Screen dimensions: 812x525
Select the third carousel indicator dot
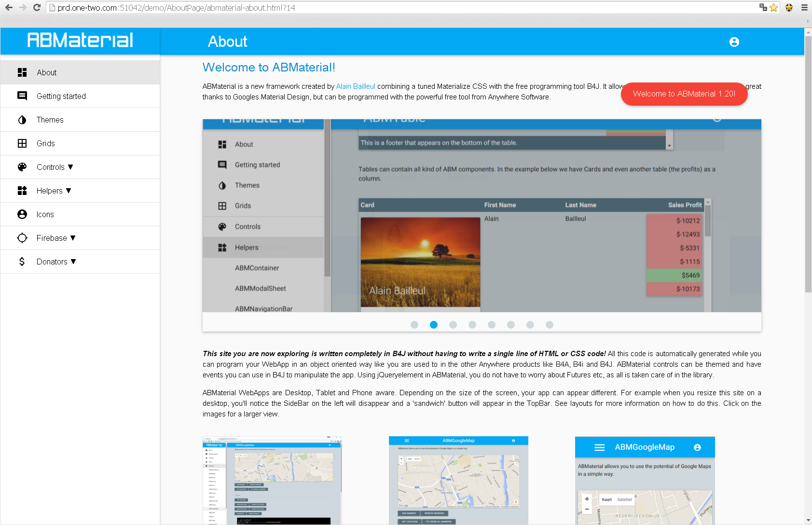pyautogui.click(x=453, y=325)
